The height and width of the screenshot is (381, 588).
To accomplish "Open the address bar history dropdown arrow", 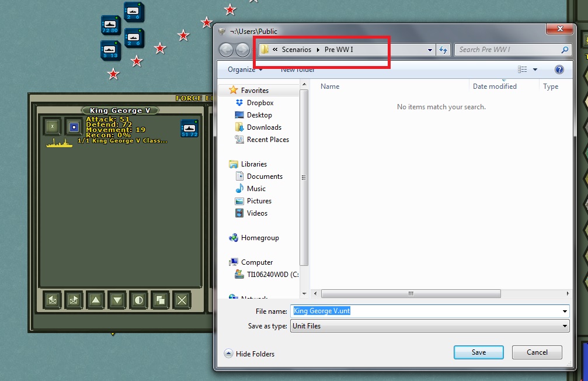I will [x=430, y=50].
